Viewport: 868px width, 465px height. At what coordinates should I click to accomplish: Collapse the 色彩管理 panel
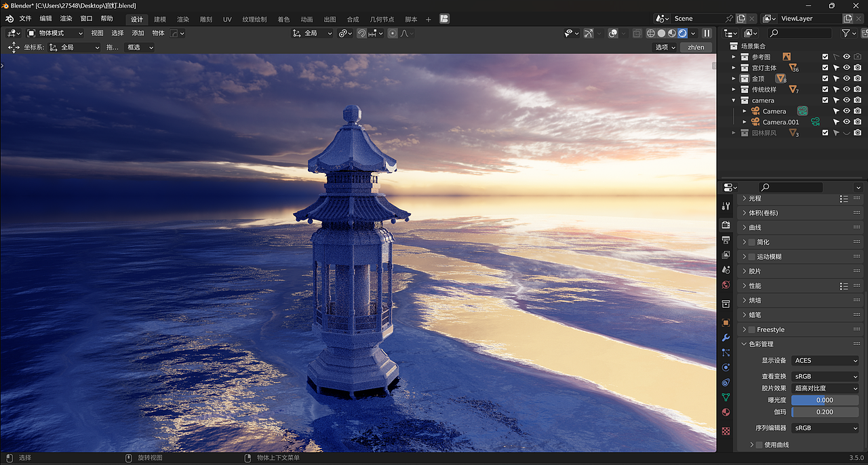(x=744, y=344)
